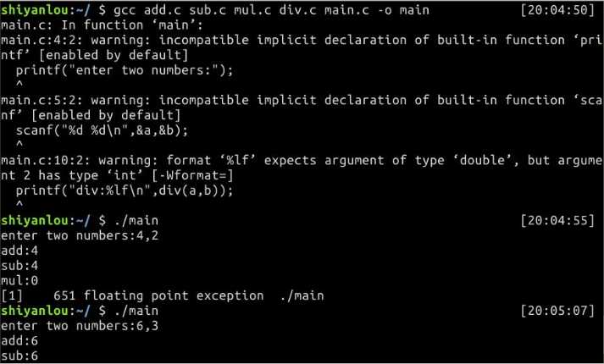
Task: Click the floating point exception message
Action: click(x=163, y=295)
